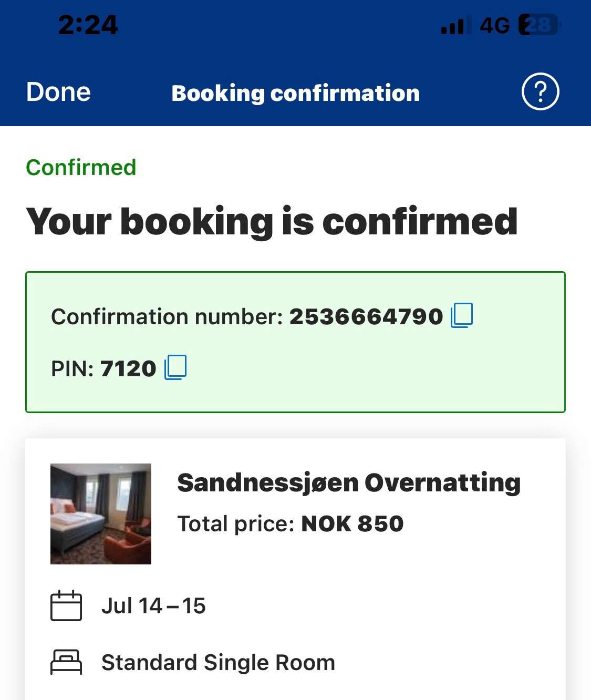Tap the 4G network indicator
Viewport: 591px width, 700px height.
[x=494, y=25]
